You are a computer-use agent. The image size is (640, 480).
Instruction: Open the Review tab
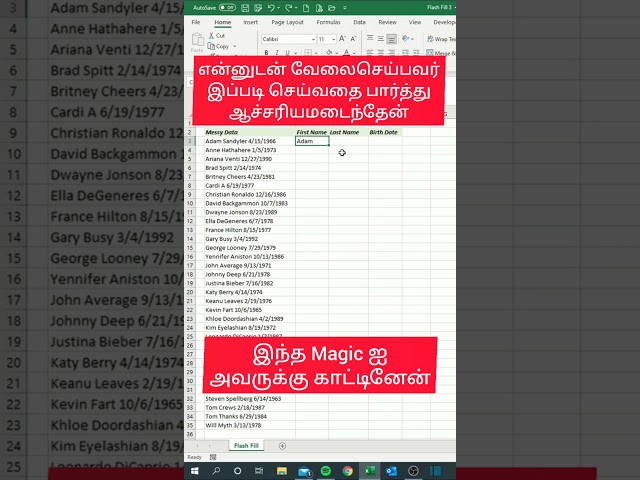387,22
